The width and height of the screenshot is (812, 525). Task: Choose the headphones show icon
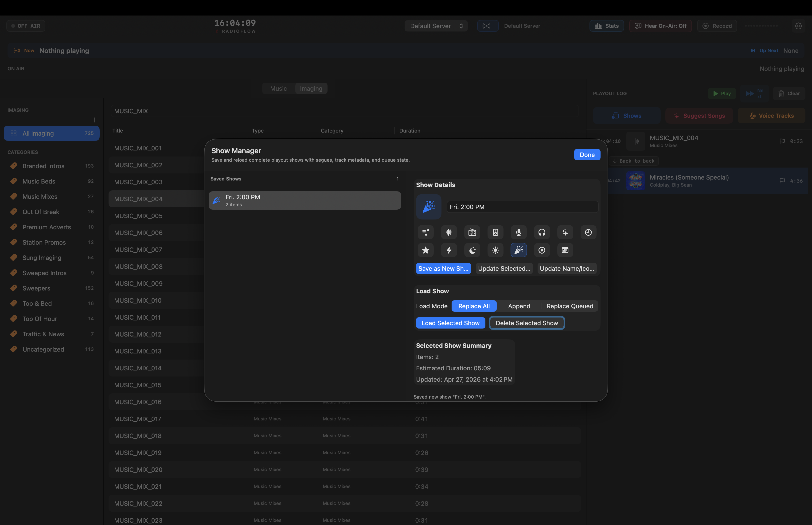[x=542, y=232]
